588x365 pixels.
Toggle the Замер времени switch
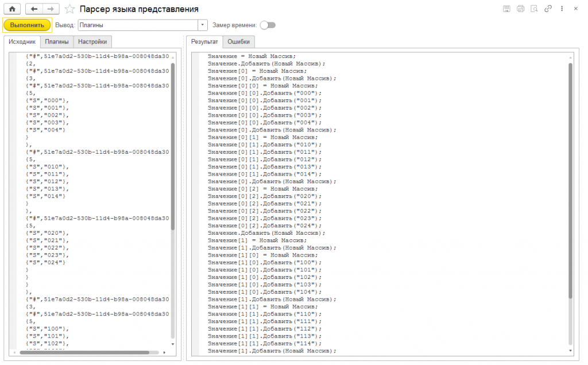(x=268, y=25)
